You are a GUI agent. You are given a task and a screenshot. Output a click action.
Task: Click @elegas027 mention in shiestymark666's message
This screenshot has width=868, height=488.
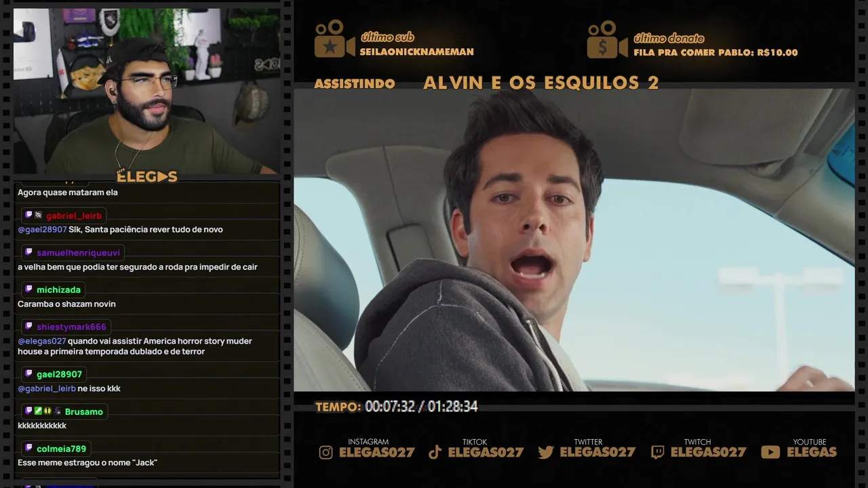(41, 341)
